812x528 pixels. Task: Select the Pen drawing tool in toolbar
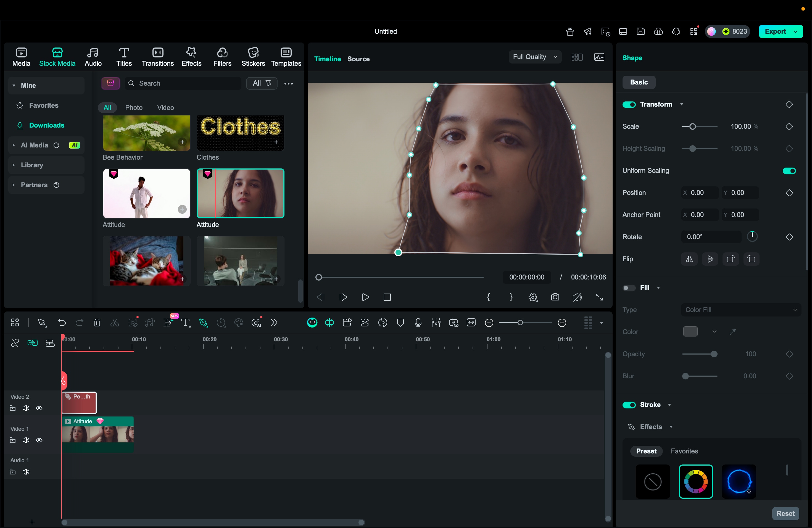(203, 323)
